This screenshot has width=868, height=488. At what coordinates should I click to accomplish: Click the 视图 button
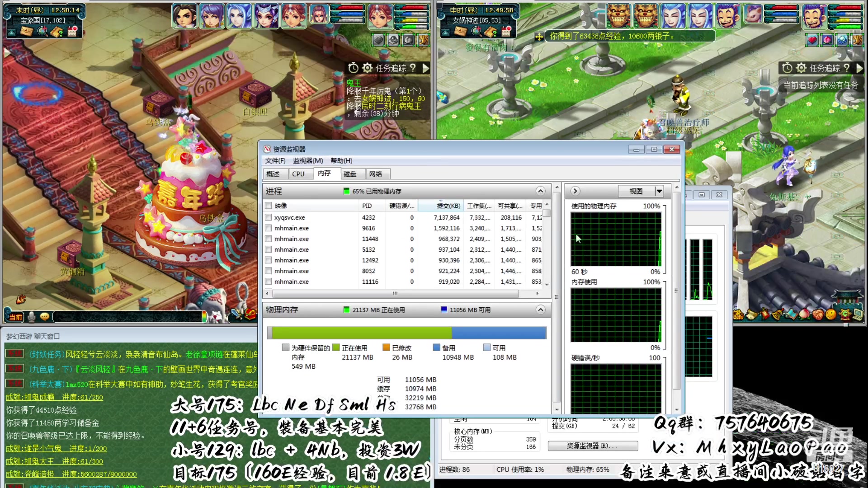click(636, 191)
